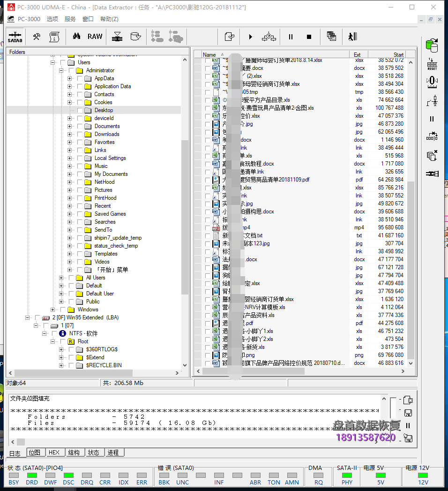Switch to the 状态 tab
448x491 pixels.
pos(94,453)
